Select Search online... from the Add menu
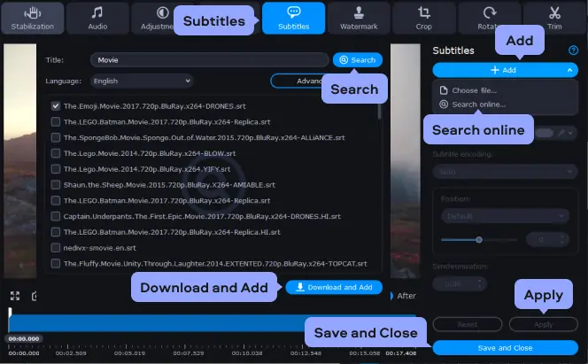The image size is (588, 364). tap(473, 105)
